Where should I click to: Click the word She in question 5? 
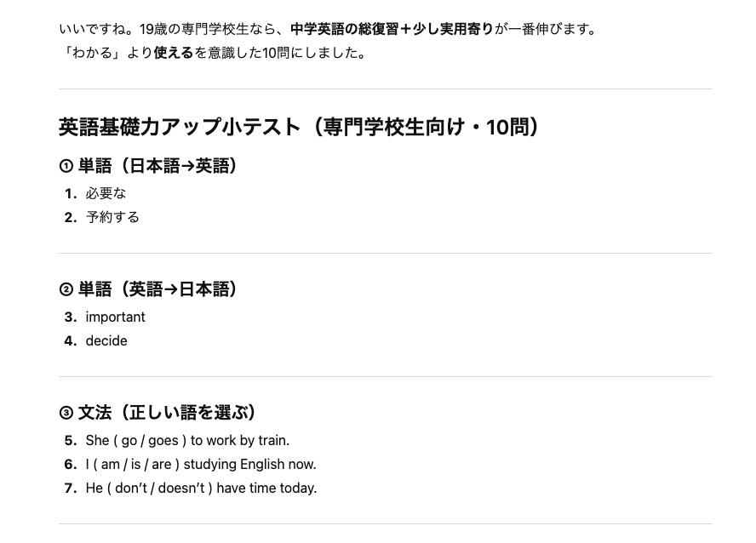click(97, 440)
